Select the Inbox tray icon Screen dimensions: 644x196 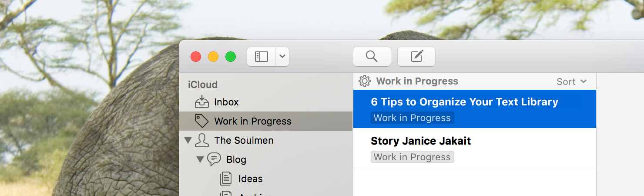tap(202, 102)
